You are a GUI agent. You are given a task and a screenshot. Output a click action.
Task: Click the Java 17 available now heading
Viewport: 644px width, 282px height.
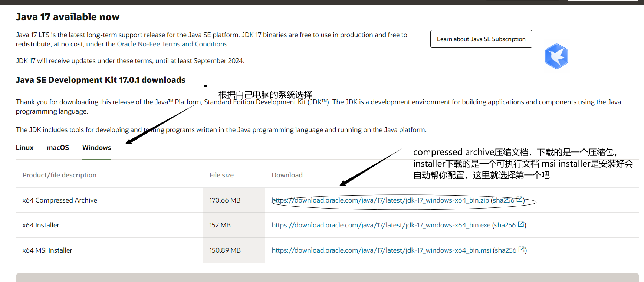point(68,17)
